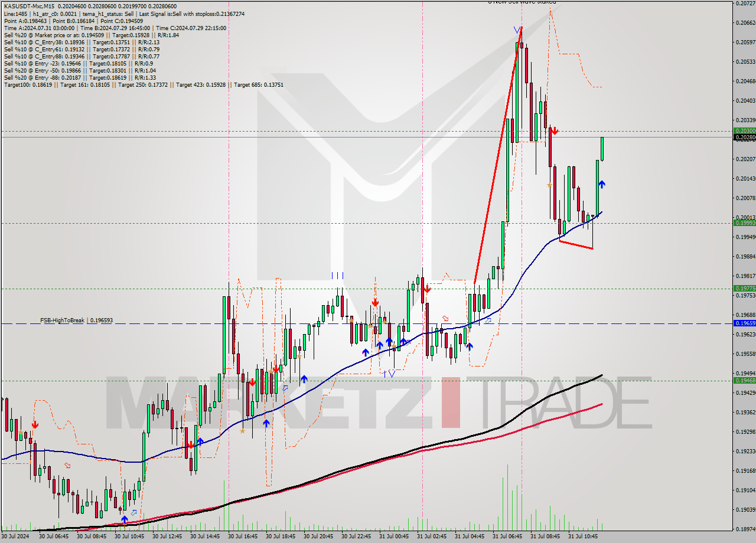Click the '30 Jul 2024' time axis label
This screenshot has height=543, width=756.
16,537
